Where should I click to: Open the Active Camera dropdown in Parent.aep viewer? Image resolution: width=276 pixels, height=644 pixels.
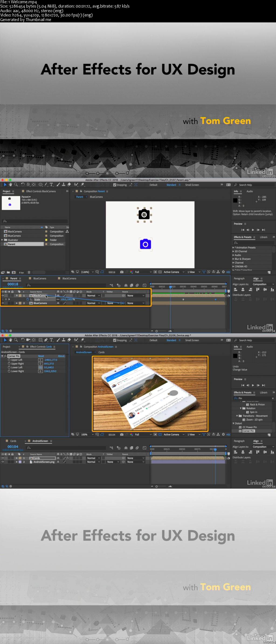tap(174, 272)
